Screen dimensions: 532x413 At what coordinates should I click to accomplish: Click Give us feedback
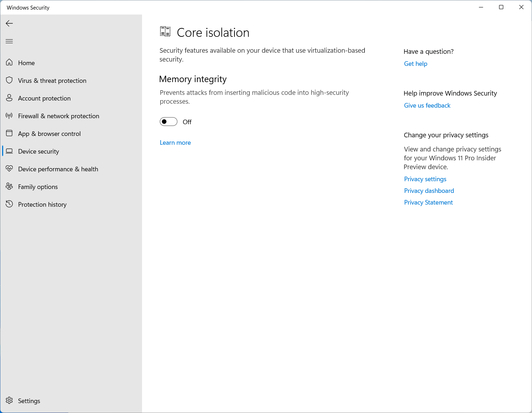coord(427,105)
